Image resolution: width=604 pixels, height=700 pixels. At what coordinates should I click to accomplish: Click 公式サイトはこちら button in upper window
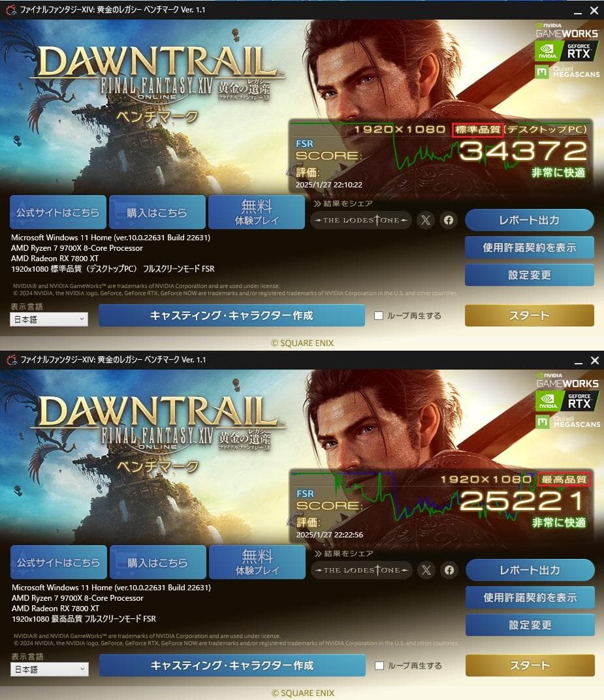[x=58, y=212]
